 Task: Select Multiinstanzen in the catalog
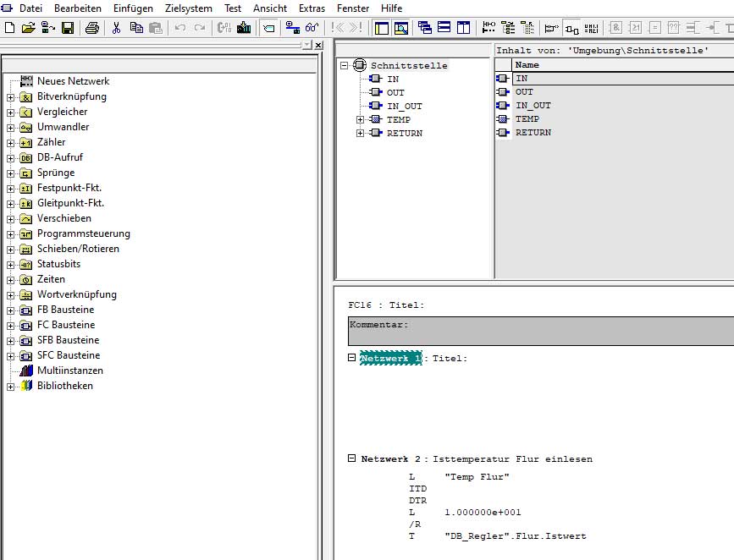pyautogui.click(x=70, y=371)
